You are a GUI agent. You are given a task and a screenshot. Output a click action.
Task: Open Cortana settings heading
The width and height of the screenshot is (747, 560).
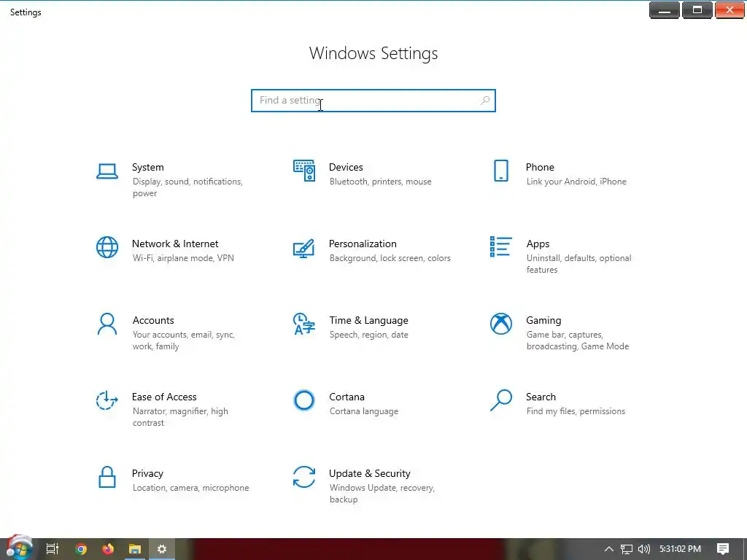pyautogui.click(x=347, y=397)
